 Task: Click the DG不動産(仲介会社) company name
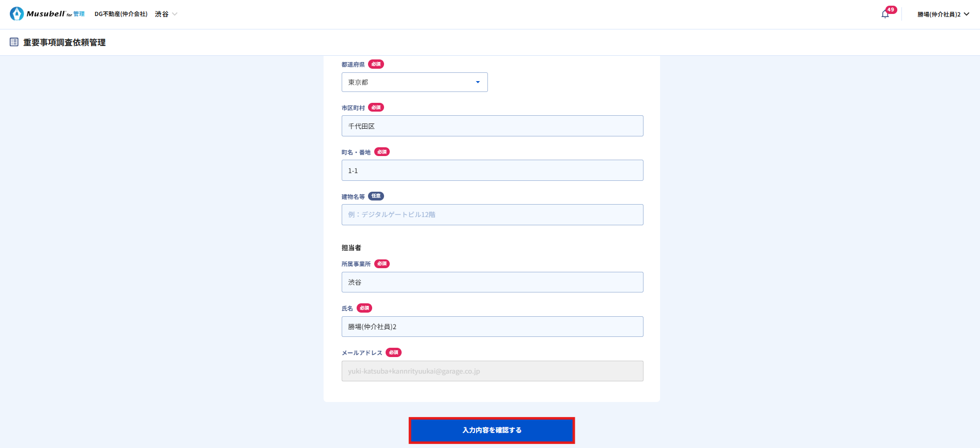121,14
